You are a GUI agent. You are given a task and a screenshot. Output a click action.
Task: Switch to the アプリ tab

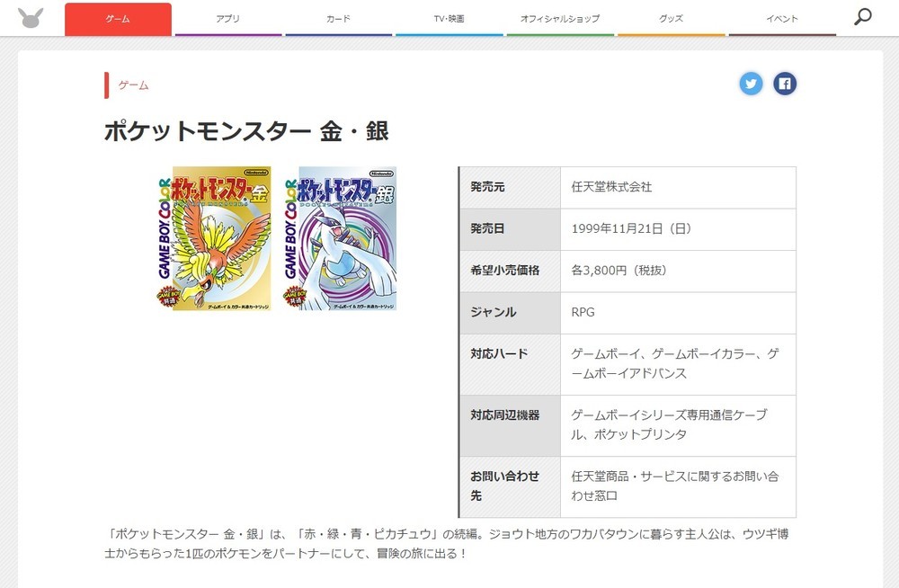pos(228,18)
